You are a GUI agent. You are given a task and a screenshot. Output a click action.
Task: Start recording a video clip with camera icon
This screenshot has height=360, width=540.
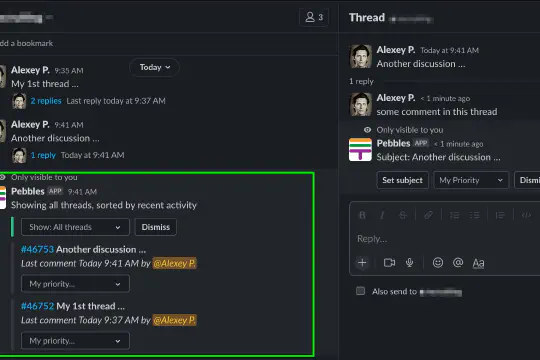(389, 263)
